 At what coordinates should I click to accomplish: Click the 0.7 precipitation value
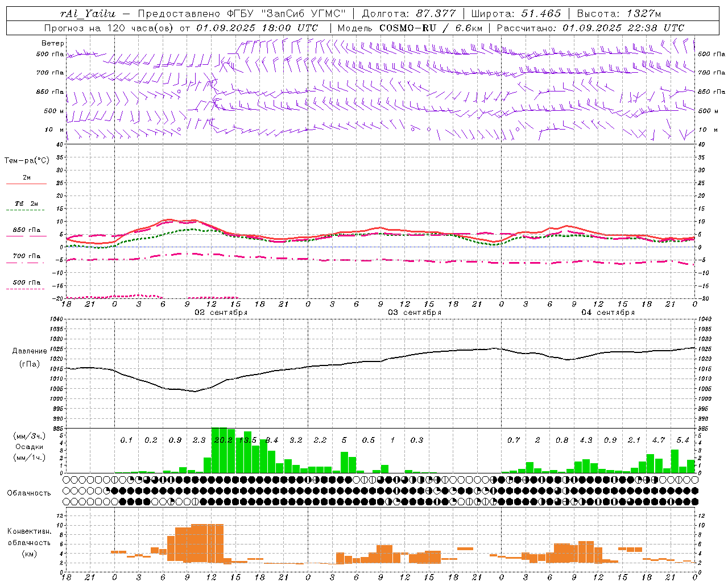click(514, 440)
